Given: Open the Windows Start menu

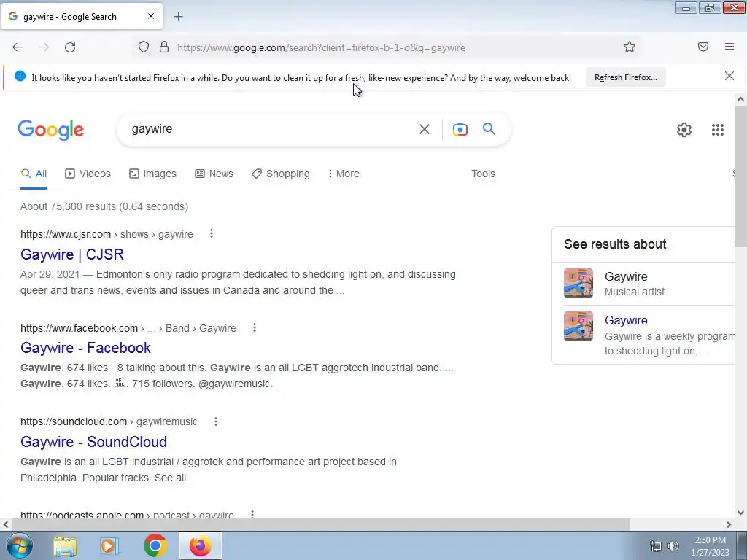Looking at the screenshot, I should click(19, 545).
